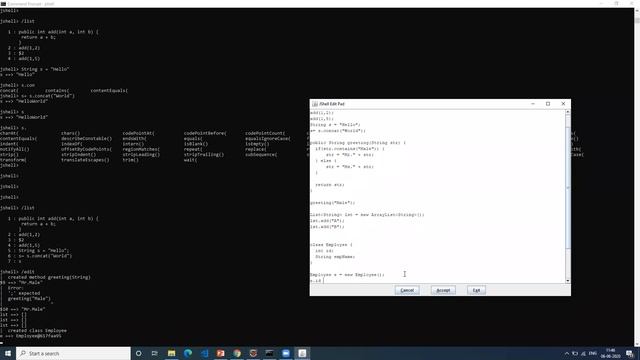Image resolution: width=640 pixels, height=360 pixels.
Task: Open PowerPoint from the taskbar
Action: (x=220, y=353)
